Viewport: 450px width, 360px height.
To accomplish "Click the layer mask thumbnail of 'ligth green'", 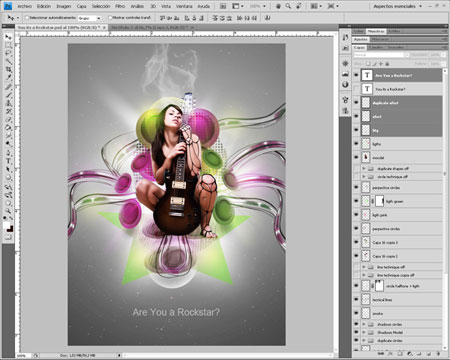I will coord(380,201).
